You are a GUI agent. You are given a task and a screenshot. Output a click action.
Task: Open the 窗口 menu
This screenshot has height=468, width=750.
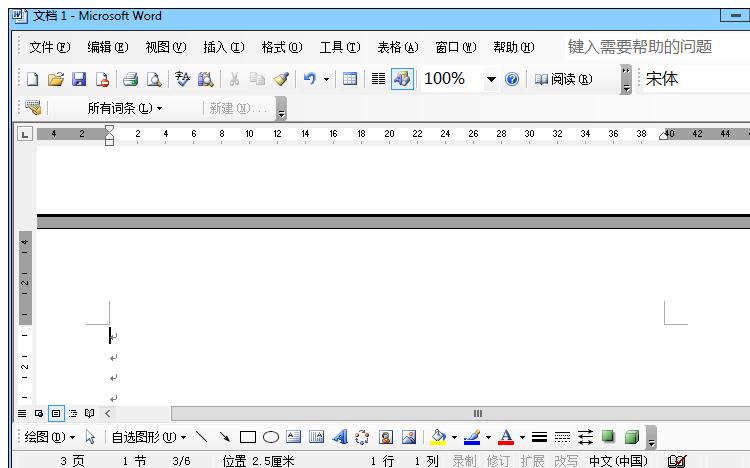click(456, 47)
